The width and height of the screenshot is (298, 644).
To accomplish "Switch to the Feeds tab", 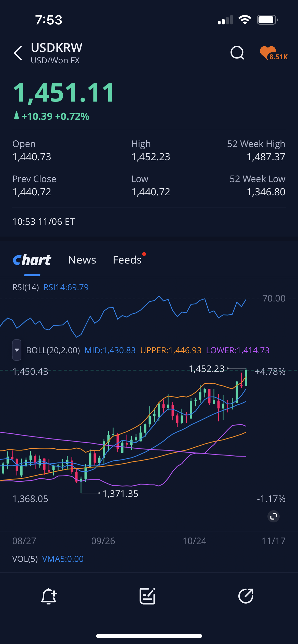I will (127, 260).
